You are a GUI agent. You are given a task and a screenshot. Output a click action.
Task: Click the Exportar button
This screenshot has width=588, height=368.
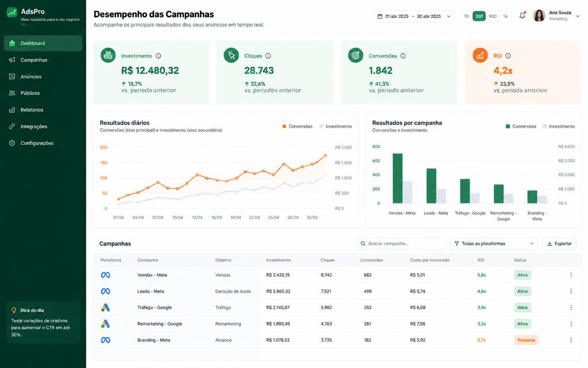point(559,244)
